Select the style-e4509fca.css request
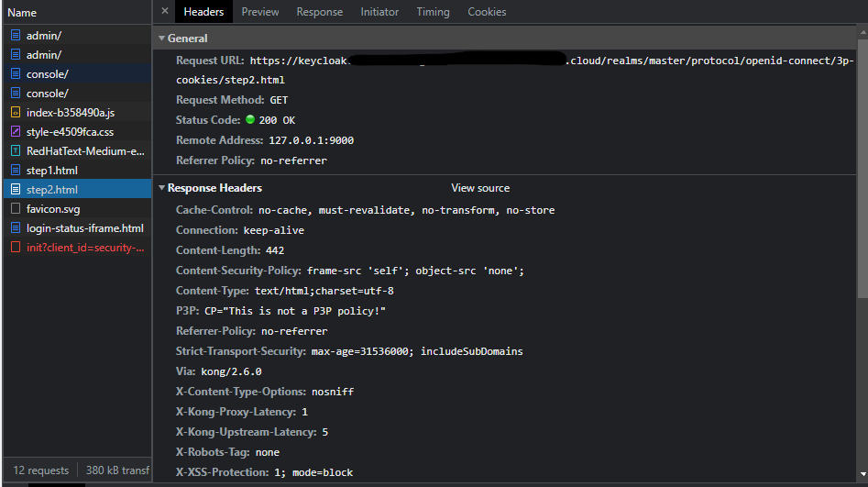868x487 pixels. tap(78, 132)
